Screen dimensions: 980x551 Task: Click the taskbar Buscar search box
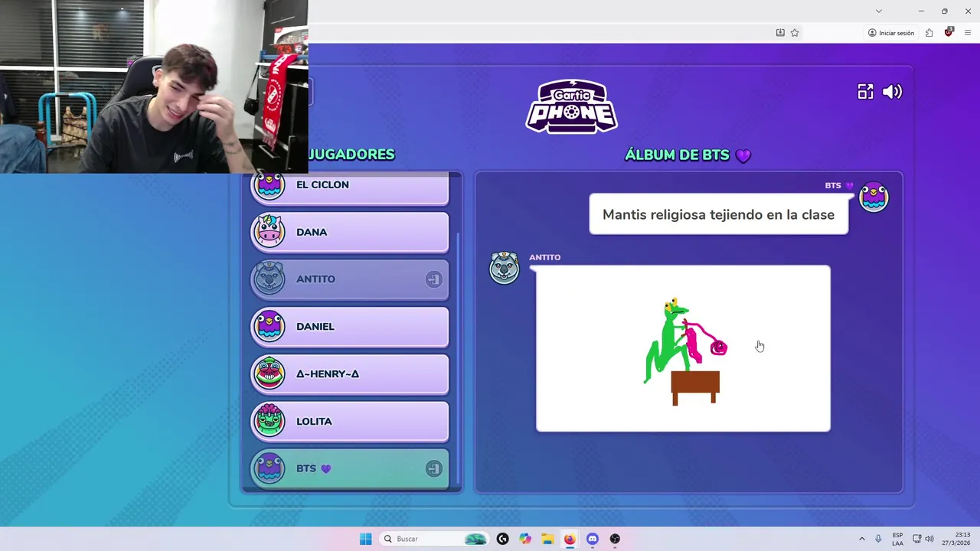pyautogui.click(x=435, y=539)
